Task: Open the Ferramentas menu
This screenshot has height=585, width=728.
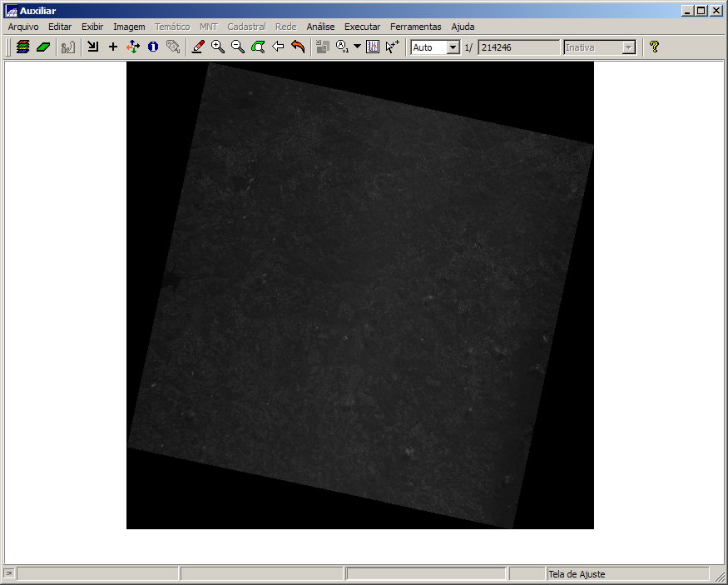Action: 415,27
